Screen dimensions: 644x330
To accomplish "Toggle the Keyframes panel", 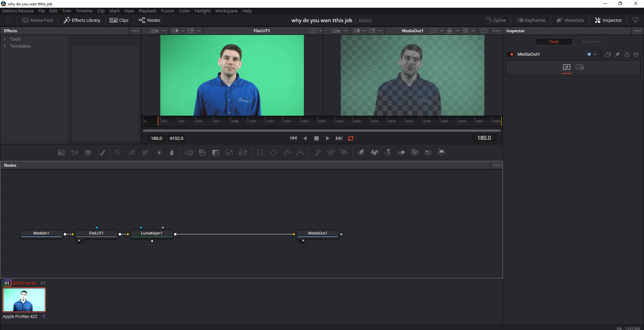I will pos(531,20).
